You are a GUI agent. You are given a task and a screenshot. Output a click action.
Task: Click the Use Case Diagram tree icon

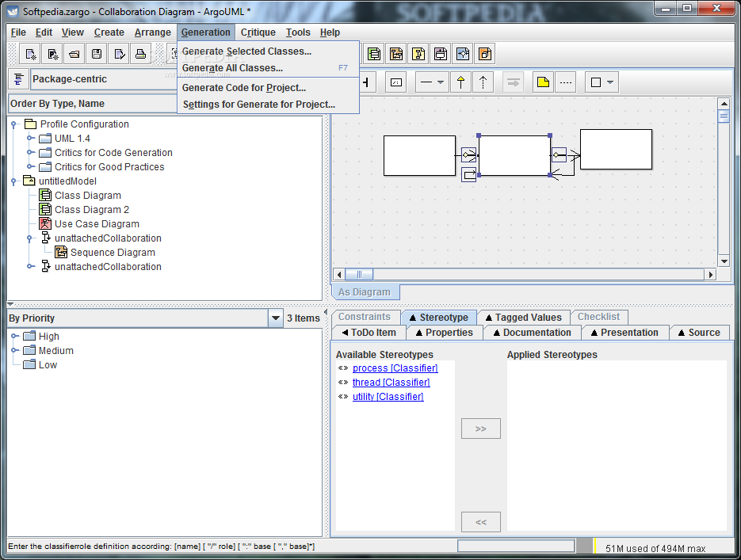point(45,223)
